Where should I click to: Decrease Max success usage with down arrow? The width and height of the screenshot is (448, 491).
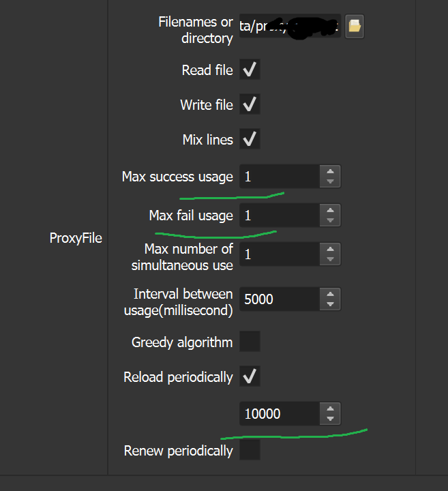pyautogui.click(x=330, y=181)
